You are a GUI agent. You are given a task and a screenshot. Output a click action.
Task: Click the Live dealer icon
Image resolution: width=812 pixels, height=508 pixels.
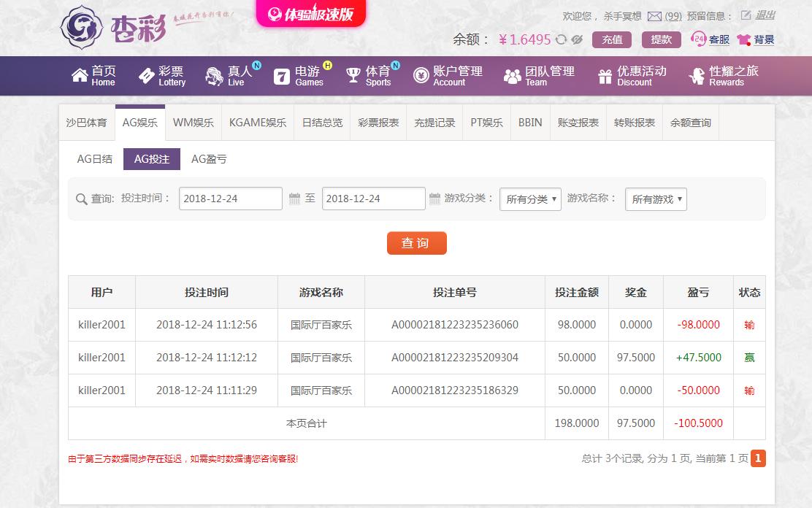point(214,76)
